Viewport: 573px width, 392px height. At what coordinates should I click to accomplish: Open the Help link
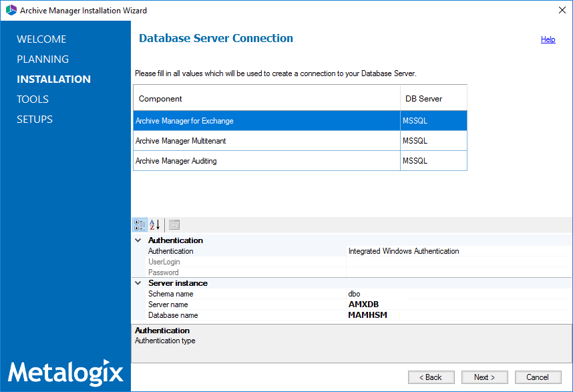548,39
